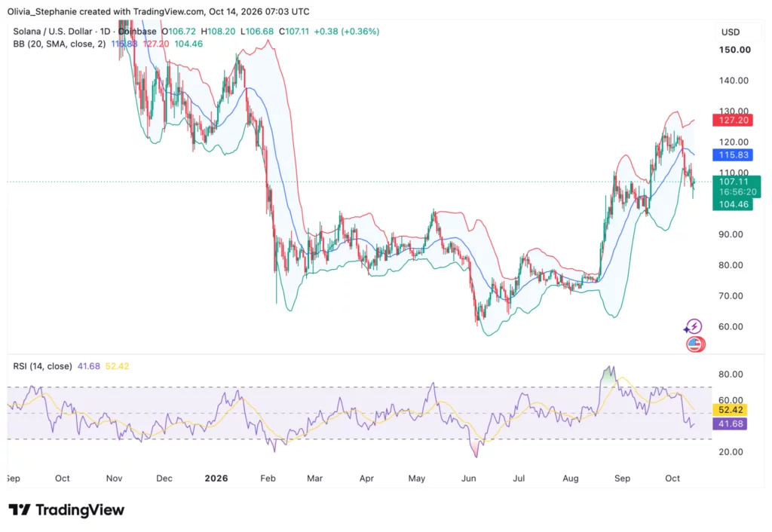The height and width of the screenshot is (532, 772).
Task: Click the Dec label on time axis
Action: [164, 478]
